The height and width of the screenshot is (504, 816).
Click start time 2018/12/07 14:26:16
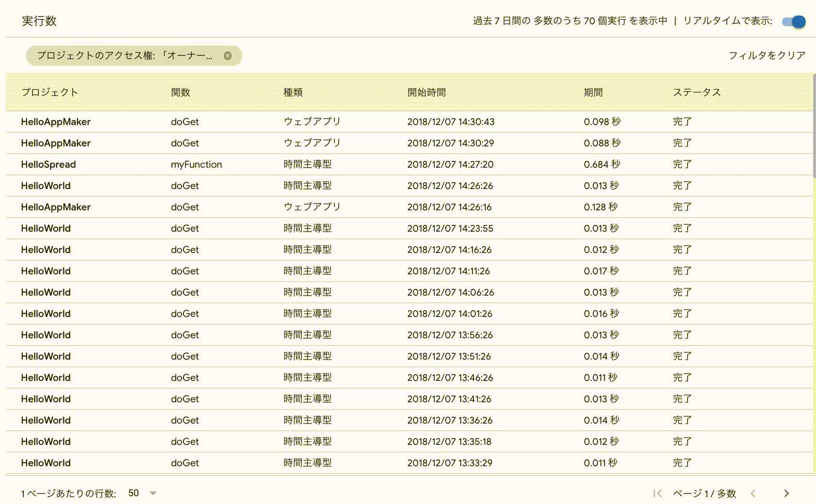[x=449, y=207]
